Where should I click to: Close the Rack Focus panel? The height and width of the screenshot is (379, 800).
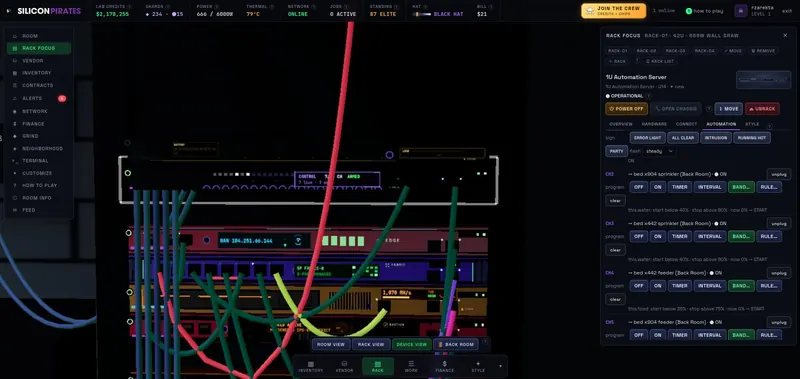pyautogui.click(x=785, y=35)
